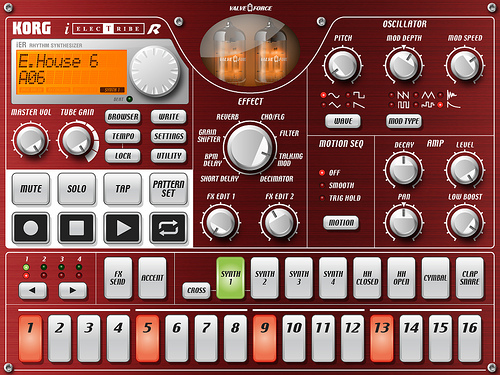Toggle step 5 in the sequencer
The image size is (500, 375).
point(147,338)
